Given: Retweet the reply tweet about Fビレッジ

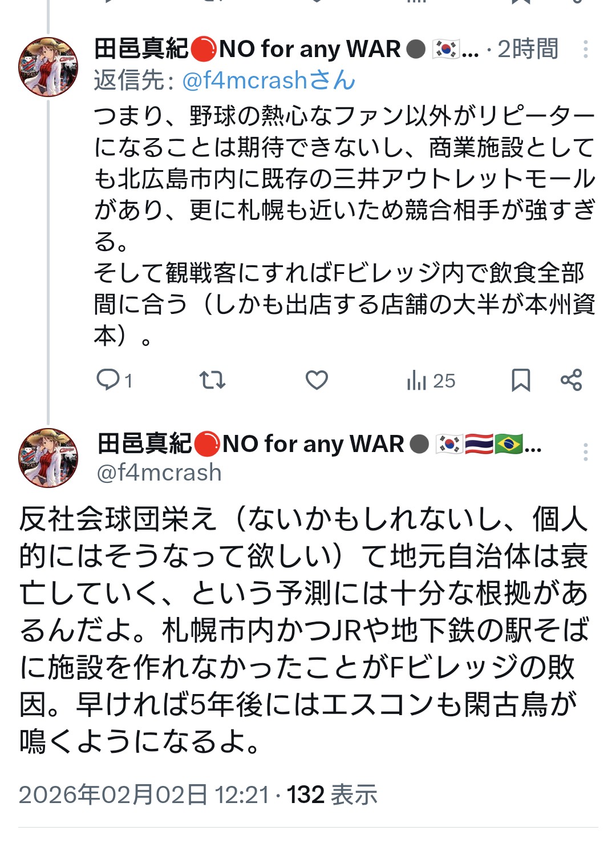Looking at the screenshot, I should 212,380.
